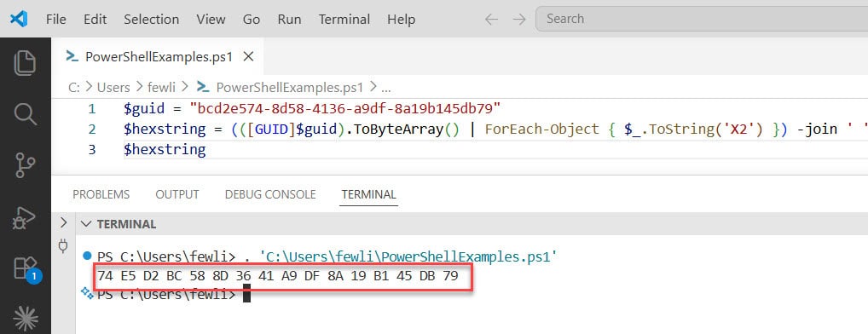Switch to the PROBLEMS panel tab
Screen dimensions: 868x334
coord(101,194)
